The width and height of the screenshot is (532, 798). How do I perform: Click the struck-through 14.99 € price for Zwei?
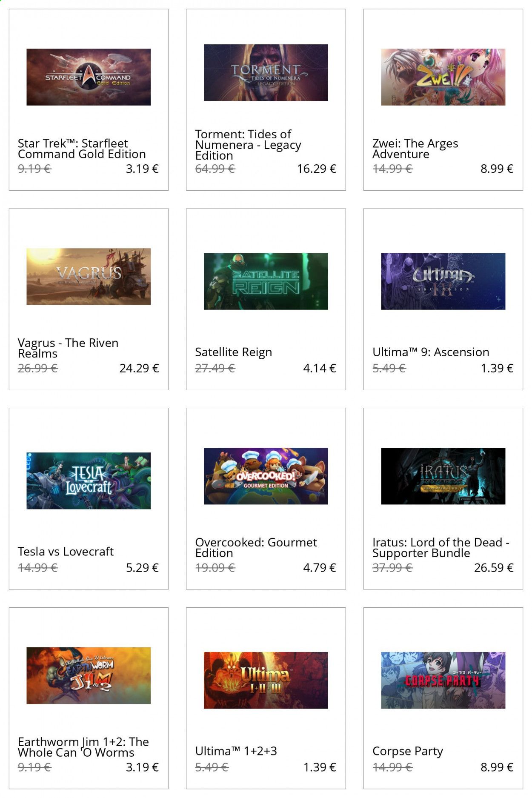392,169
